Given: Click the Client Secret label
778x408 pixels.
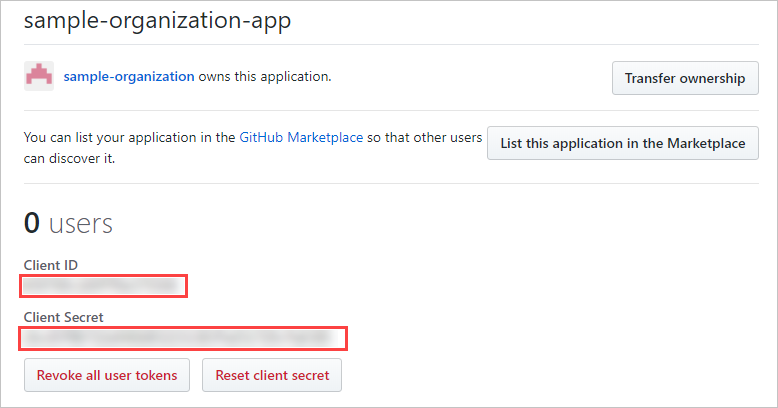Looking at the screenshot, I should click(64, 317).
